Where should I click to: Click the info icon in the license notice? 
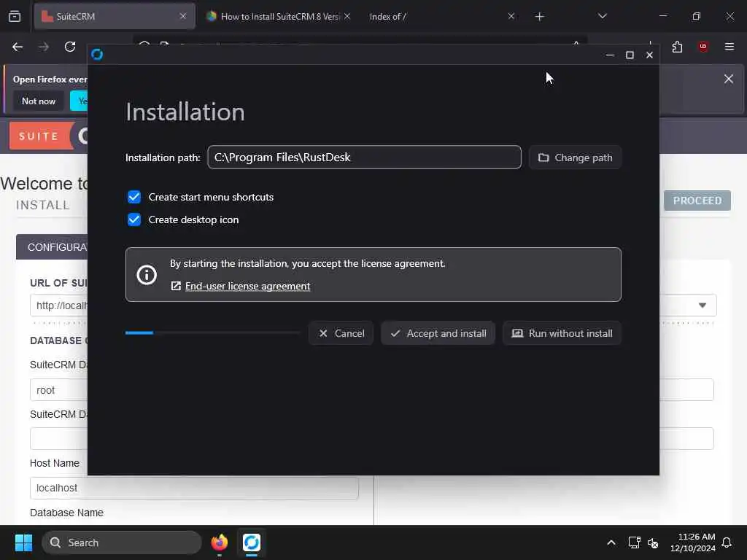click(147, 275)
